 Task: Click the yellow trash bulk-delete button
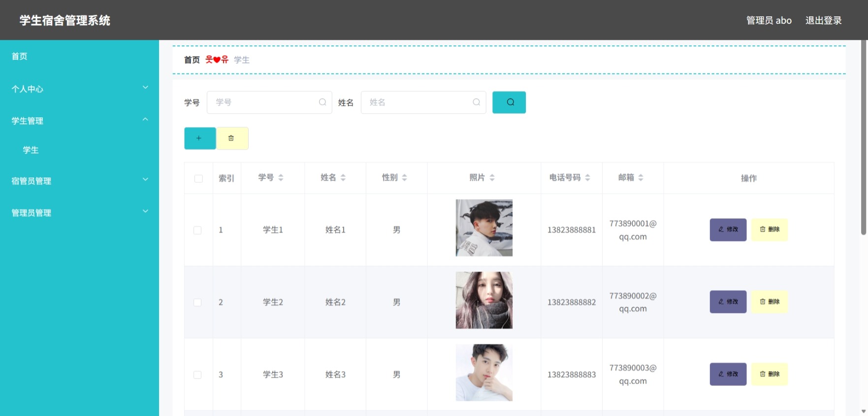tap(232, 138)
